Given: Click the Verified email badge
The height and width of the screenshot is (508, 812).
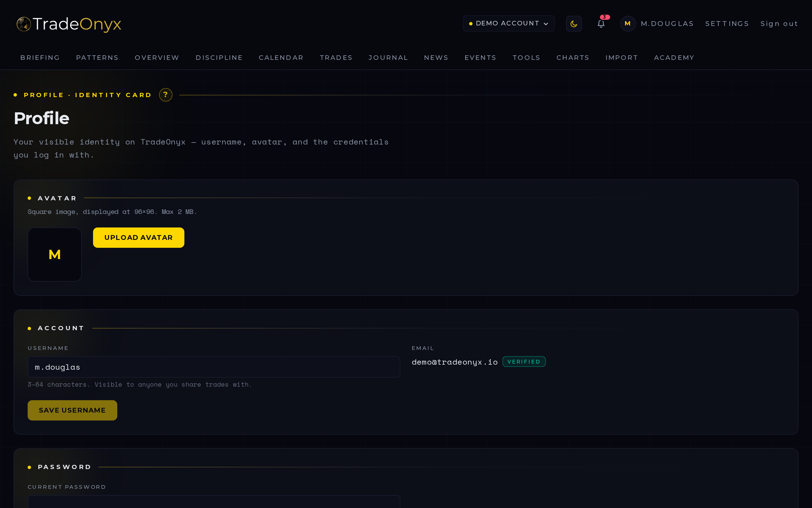Looking at the screenshot, I should coord(524,362).
